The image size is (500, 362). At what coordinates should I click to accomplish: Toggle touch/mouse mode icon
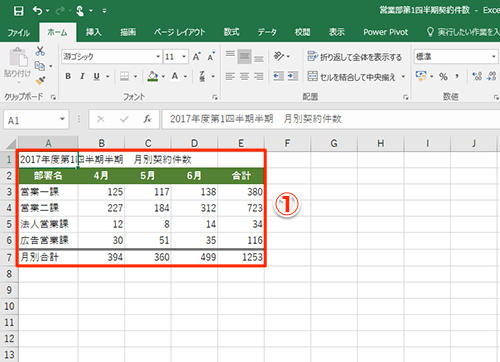[80, 11]
